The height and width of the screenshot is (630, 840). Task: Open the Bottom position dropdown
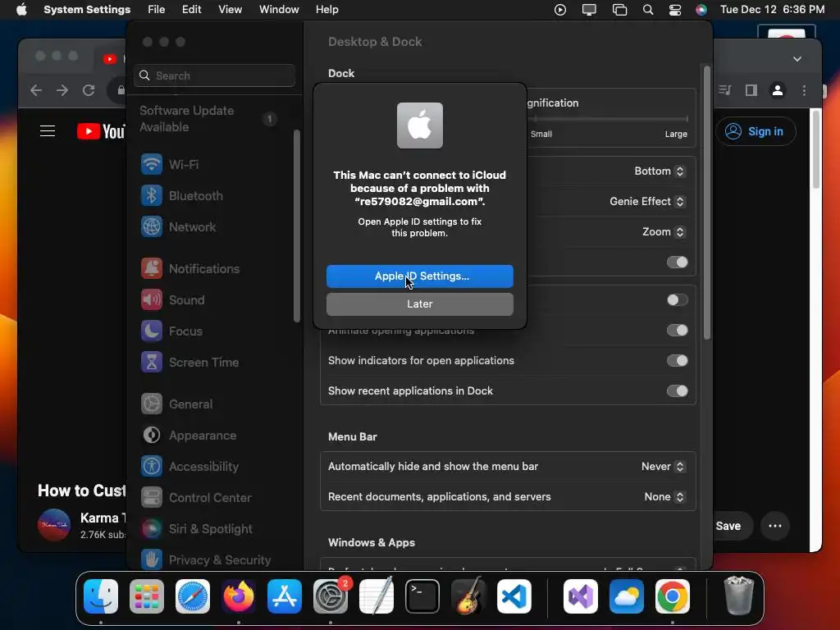coord(660,171)
